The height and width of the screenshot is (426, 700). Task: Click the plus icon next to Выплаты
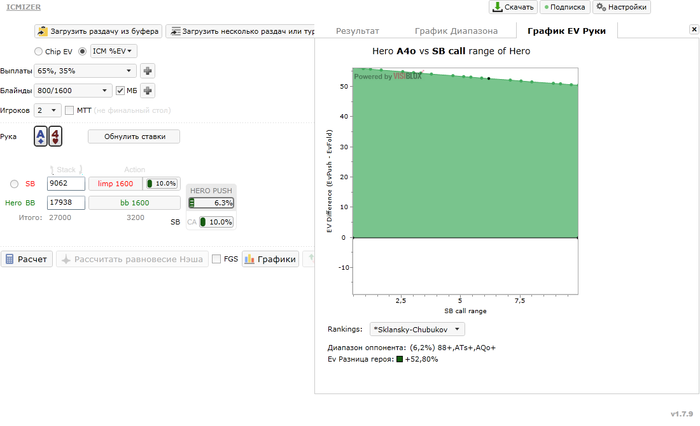(x=148, y=71)
